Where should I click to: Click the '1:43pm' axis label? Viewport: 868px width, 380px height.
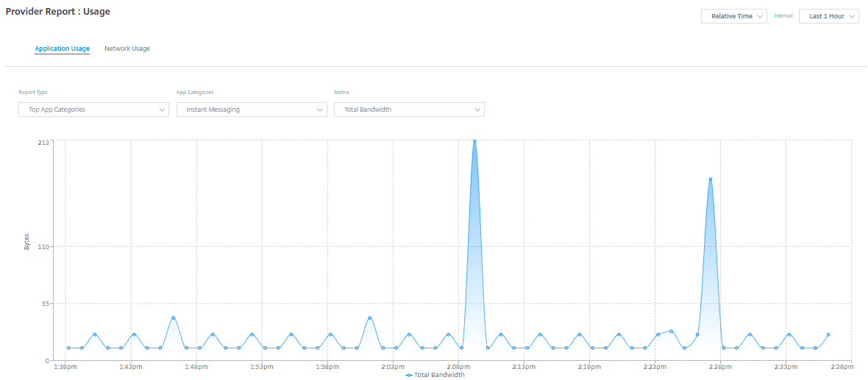point(131,367)
